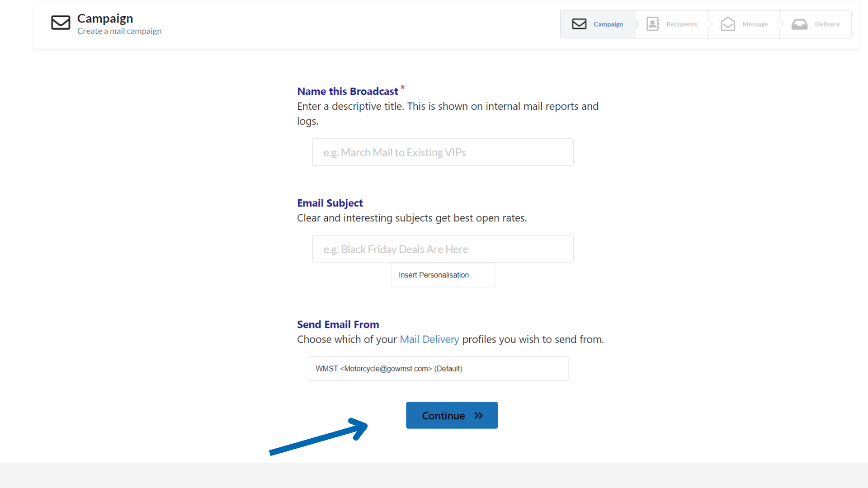Jump to the Delivery step label

[x=827, y=24]
